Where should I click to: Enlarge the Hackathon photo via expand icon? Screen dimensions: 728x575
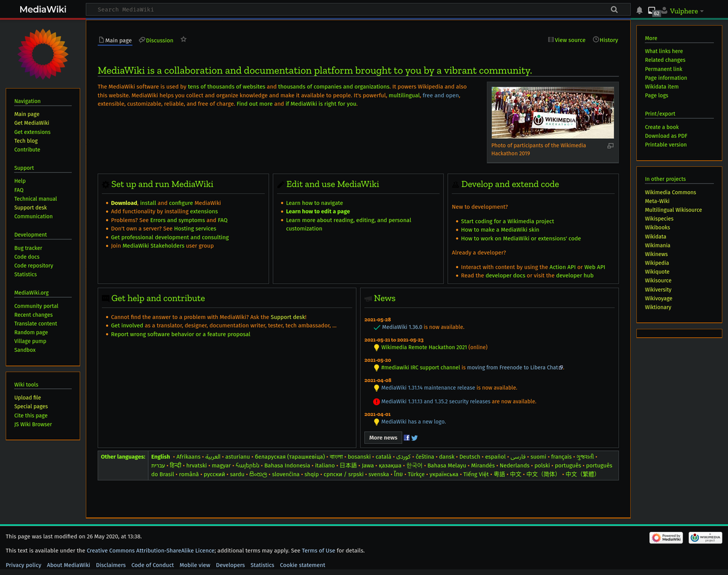610,146
